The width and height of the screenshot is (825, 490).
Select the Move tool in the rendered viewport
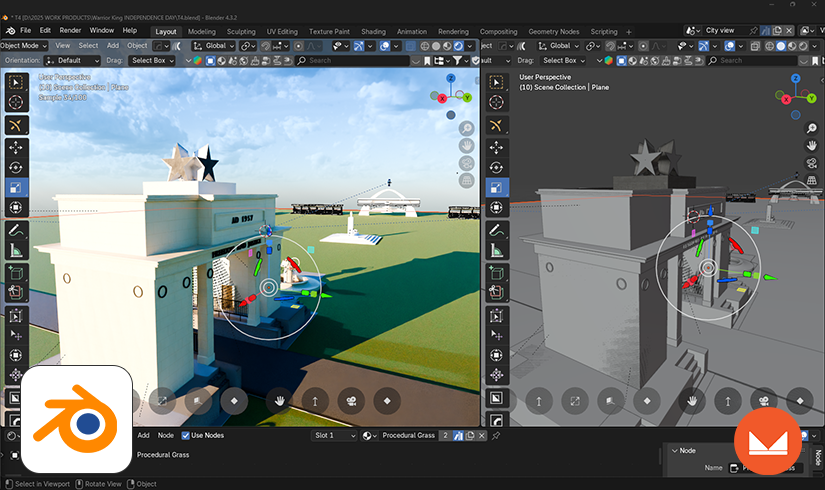tap(16, 145)
